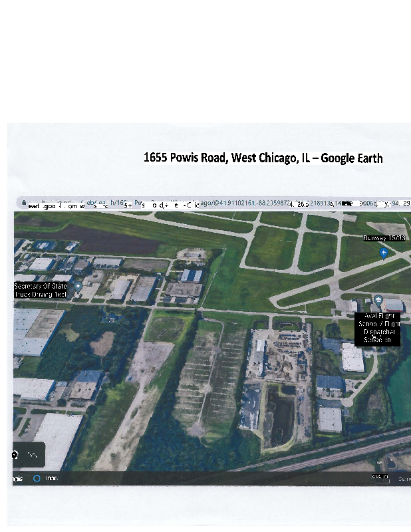Screen dimensions: 411x532
Task: Open Secretary Of State Truck Driving Test label
Action: 41,289
